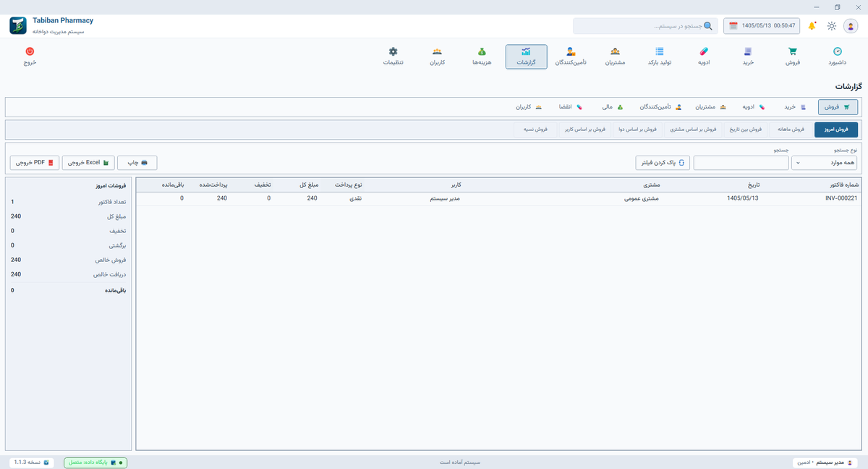Image resolution: width=868 pixels, height=469 pixels.
Task: Click the پایگاه داده: متصل database status badge
Action: (95, 462)
